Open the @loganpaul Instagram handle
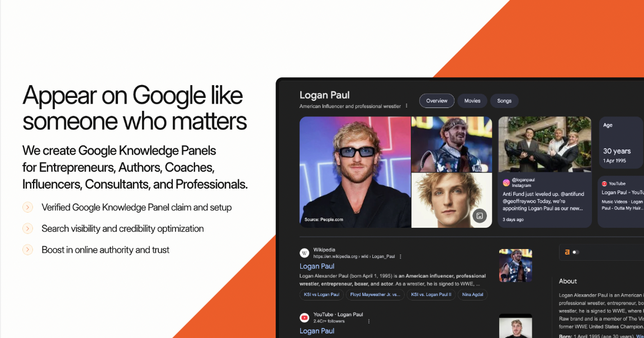Viewport: 644px width, 338px height. click(x=523, y=180)
